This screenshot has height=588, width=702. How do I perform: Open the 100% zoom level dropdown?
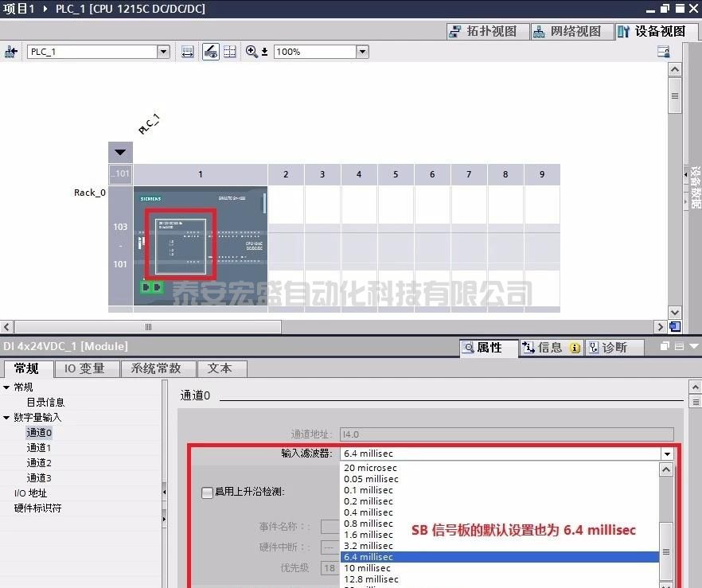click(x=362, y=52)
